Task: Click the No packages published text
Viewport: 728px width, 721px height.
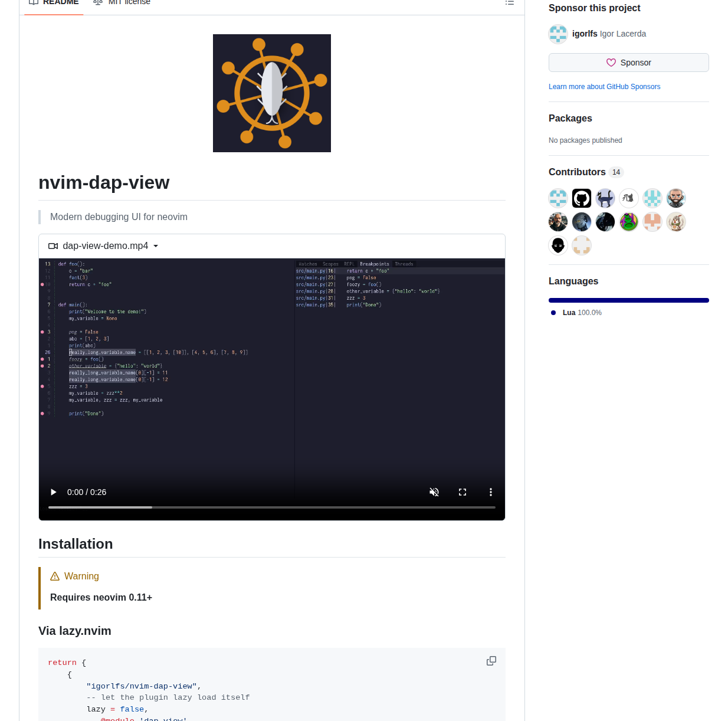Action: click(585, 140)
